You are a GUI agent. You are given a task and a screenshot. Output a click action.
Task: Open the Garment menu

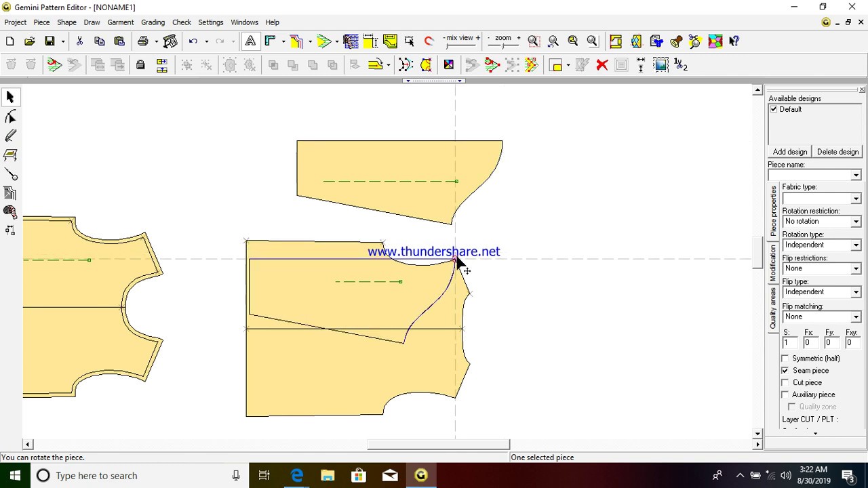120,22
